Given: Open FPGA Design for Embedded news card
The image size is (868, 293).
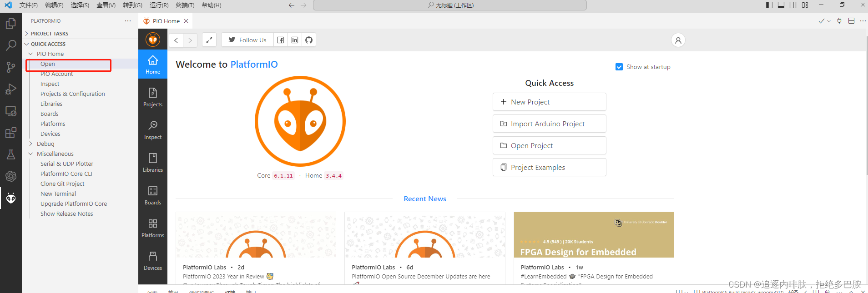Looking at the screenshot, I should (594, 248).
